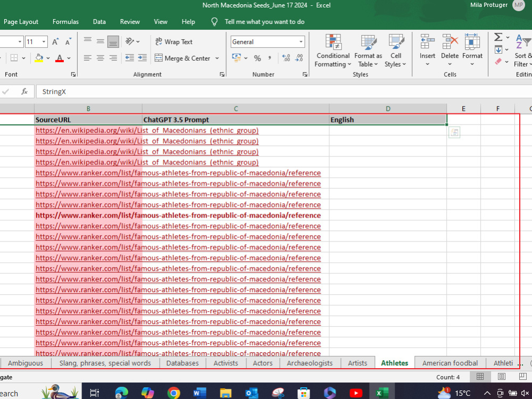Click Merge & Center button

(182, 58)
